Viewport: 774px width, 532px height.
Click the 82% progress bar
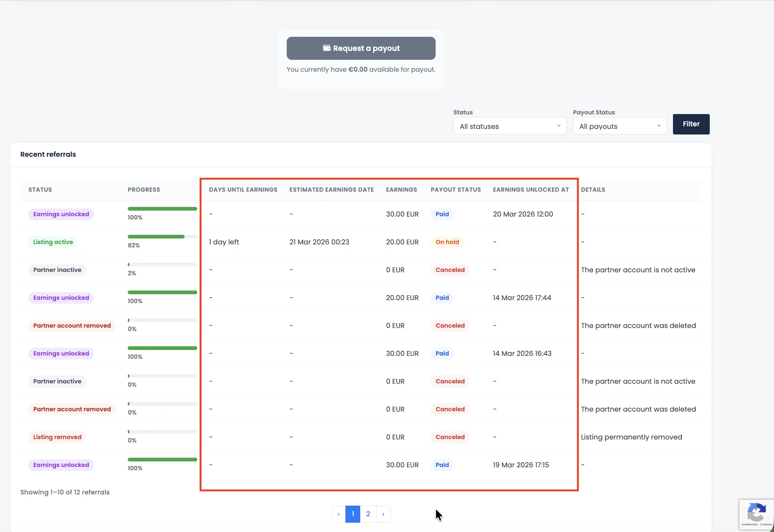click(x=162, y=237)
